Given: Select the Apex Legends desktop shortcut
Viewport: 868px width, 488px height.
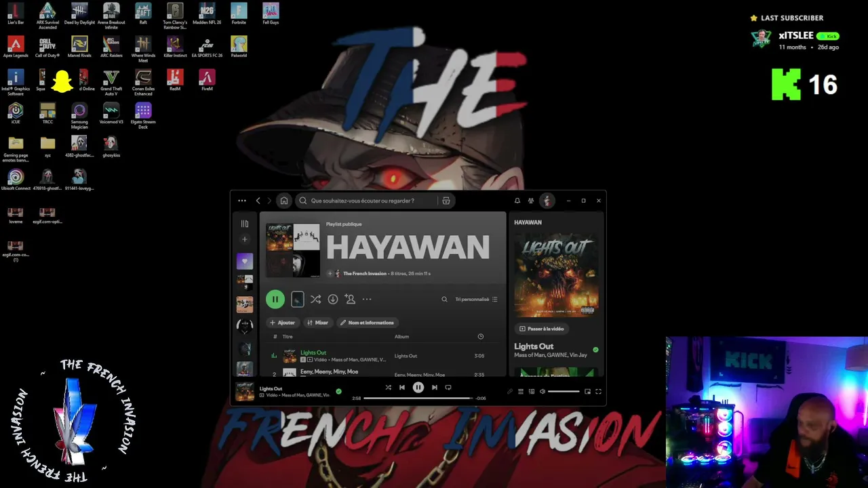Looking at the screenshot, I should tap(16, 47).
